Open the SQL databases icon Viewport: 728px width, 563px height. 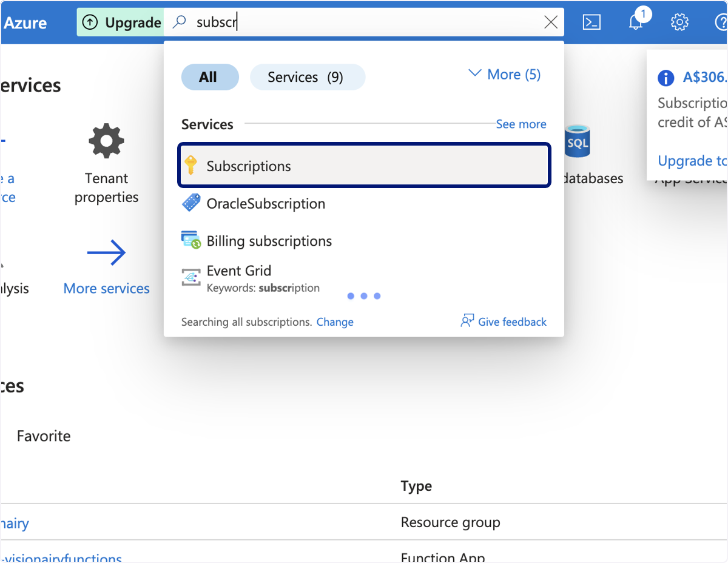[577, 141]
